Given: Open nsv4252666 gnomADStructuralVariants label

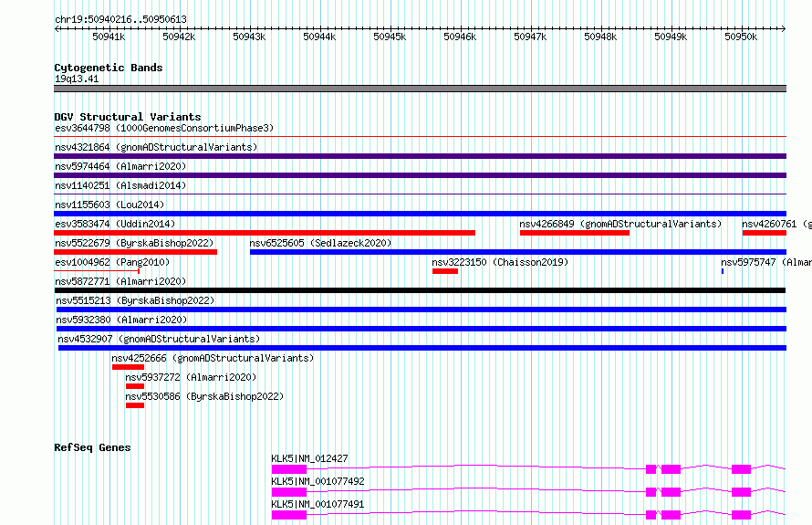Looking at the screenshot, I should click(213, 358).
